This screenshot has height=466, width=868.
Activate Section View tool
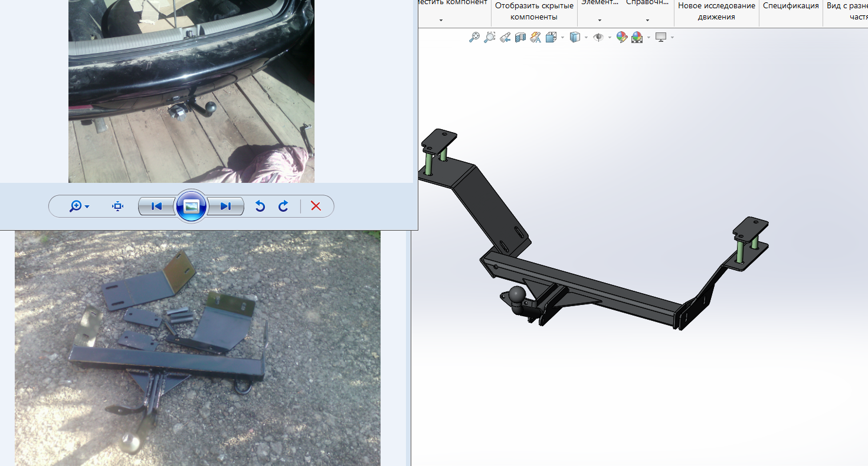tap(520, 38)
